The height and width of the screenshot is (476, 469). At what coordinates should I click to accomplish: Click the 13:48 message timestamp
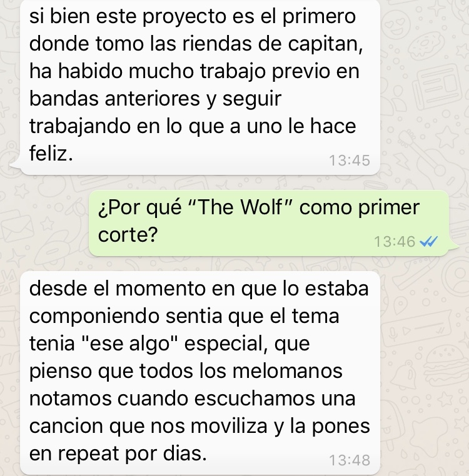[x=350, y=460]
